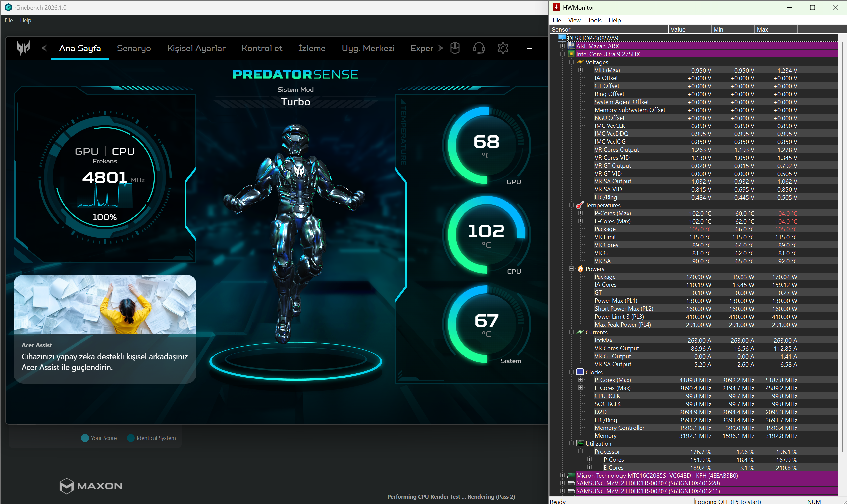This screenshot has width=847, height=504.
Task: Open the Cinebench File menu
Action: pos(9,20)
